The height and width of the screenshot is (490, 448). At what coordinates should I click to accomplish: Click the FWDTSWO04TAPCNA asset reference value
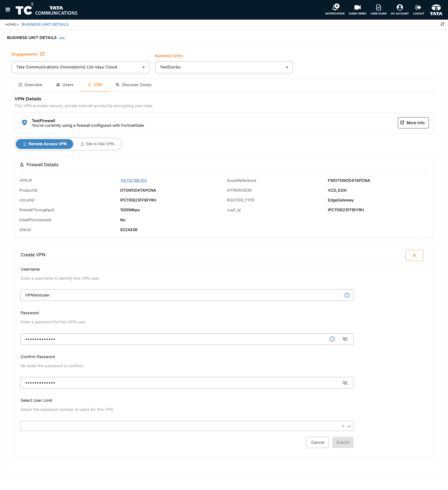[349, 180]
